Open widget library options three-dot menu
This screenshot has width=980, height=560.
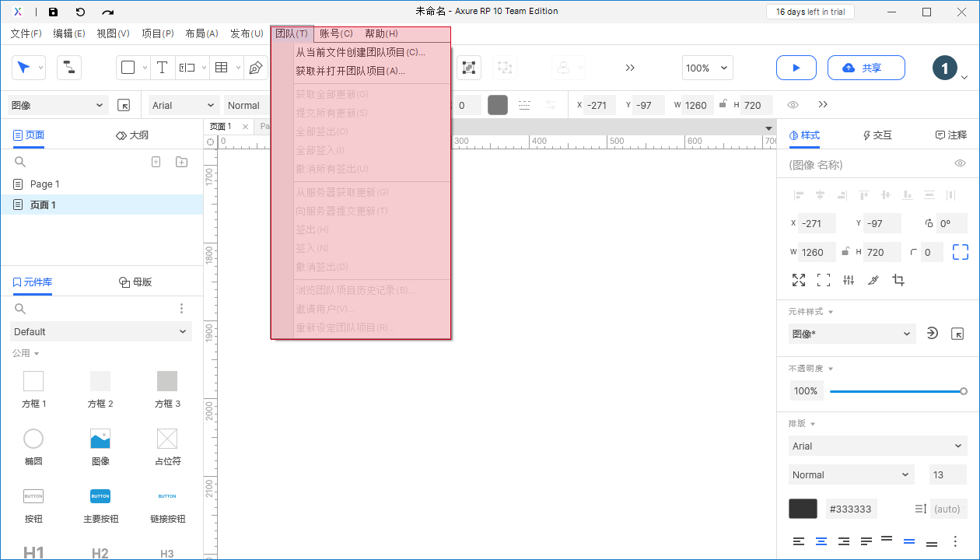[181, 309]
